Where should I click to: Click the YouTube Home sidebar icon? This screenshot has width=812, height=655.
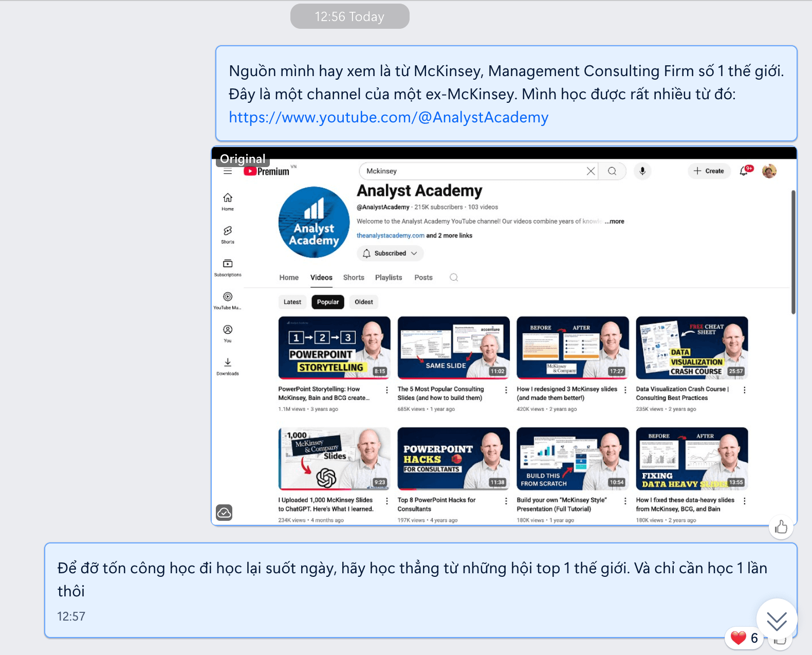pos(228,201)
